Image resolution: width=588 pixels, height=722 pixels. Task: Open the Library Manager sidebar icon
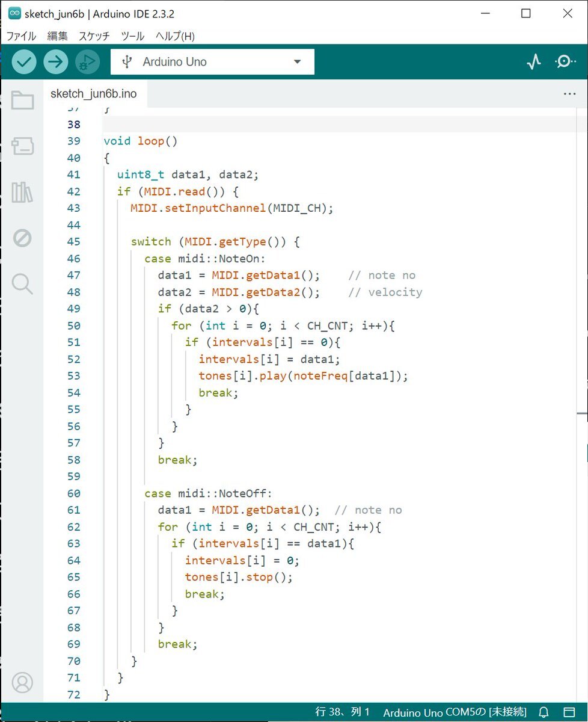point(22,193)
